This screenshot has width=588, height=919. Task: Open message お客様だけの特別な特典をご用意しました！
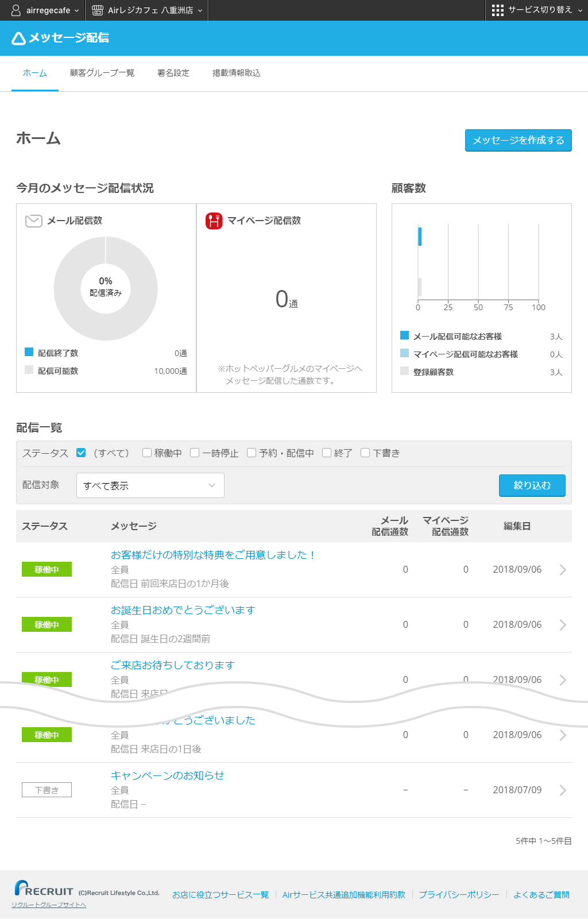(x=213, y=555)
